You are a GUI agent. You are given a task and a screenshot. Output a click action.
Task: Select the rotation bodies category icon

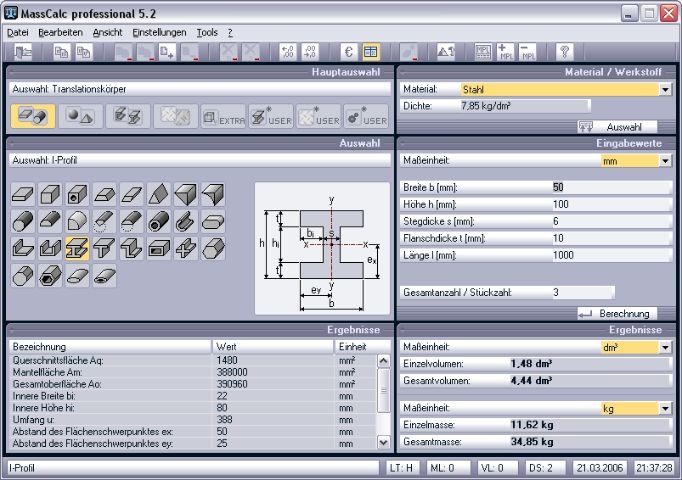click(79, 117)
